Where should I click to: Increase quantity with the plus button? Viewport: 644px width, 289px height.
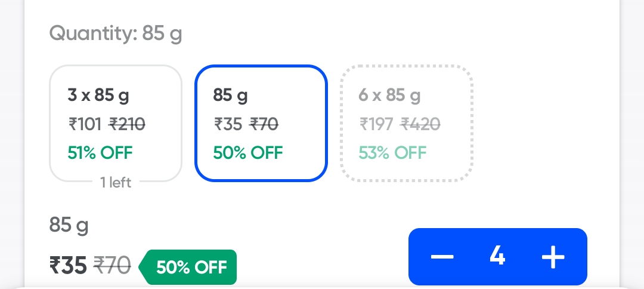553,257
